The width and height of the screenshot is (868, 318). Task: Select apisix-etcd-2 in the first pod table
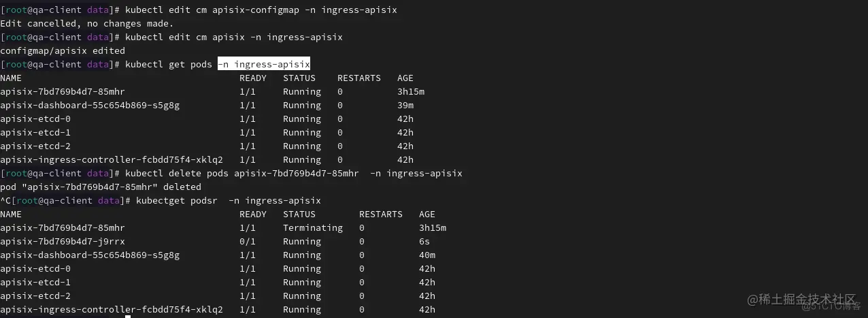(x=35, y=146)
